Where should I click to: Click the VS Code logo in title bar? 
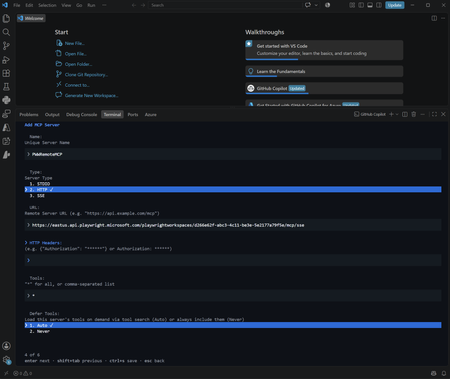point(5,5)
